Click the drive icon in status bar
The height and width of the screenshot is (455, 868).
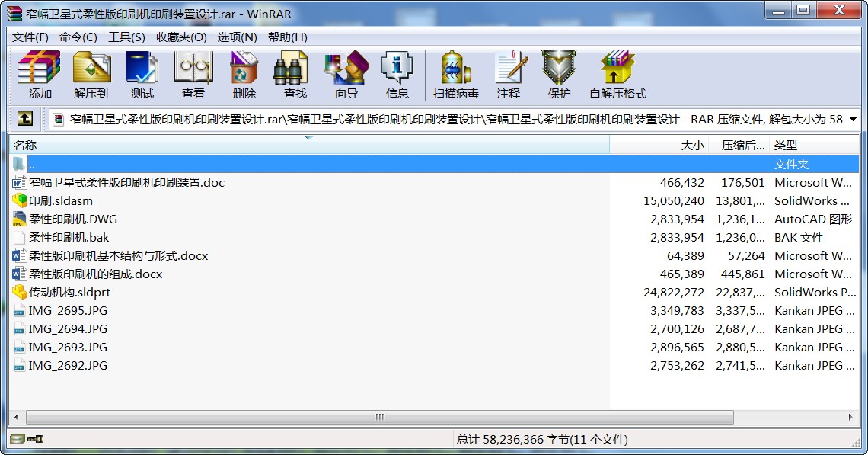coord(18,440)
